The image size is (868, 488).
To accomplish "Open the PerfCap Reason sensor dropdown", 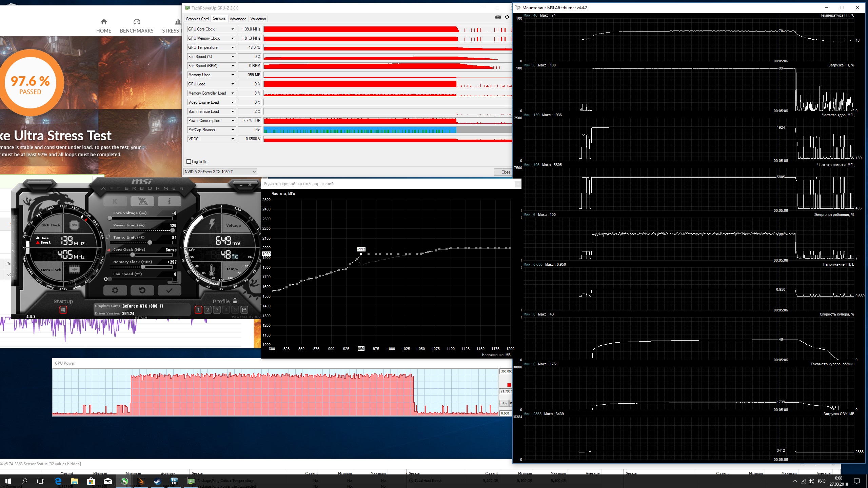I will (x=233, y=130).
